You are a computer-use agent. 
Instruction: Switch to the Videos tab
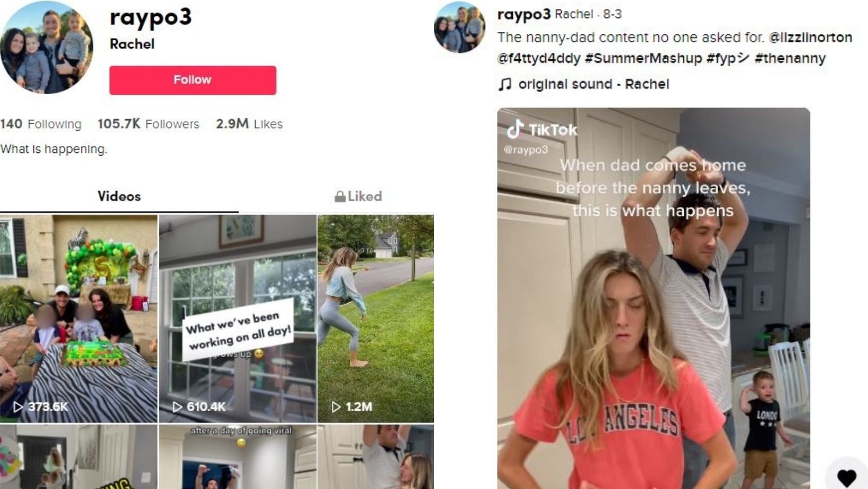(119, 196)
